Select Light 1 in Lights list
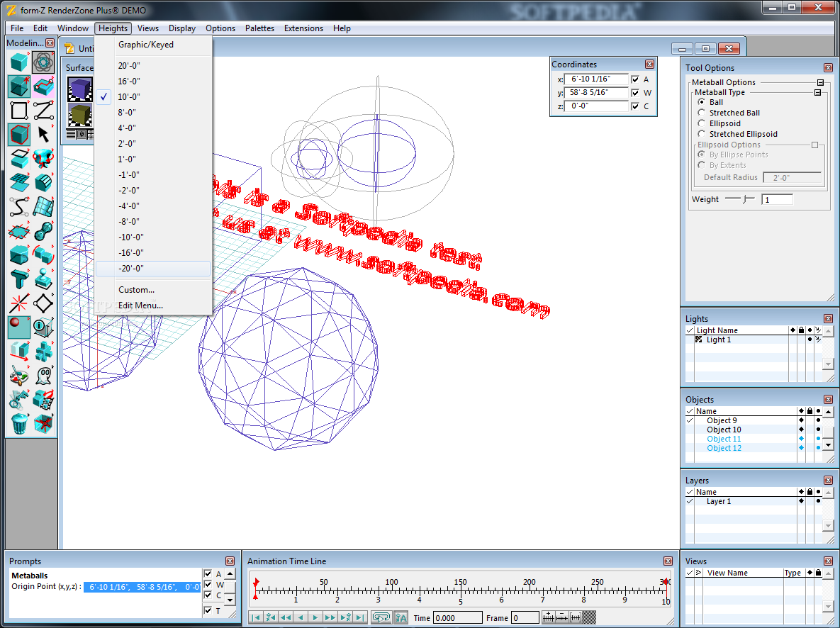Image resolution: width=840 pixels, height=628 pixels. tap(718, 340)
